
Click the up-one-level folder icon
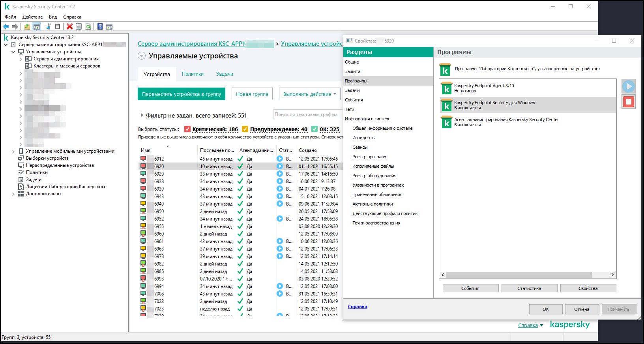point(27,26)
